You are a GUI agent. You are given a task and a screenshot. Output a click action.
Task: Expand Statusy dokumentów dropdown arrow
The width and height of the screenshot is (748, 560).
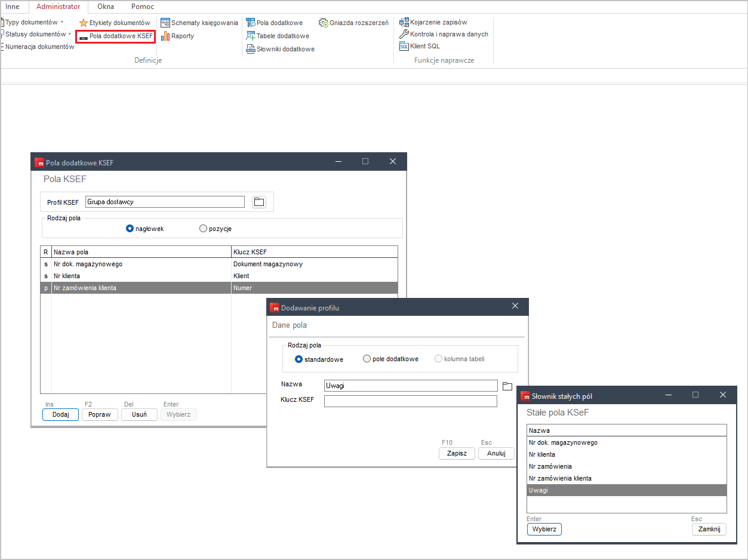(70, 34)
